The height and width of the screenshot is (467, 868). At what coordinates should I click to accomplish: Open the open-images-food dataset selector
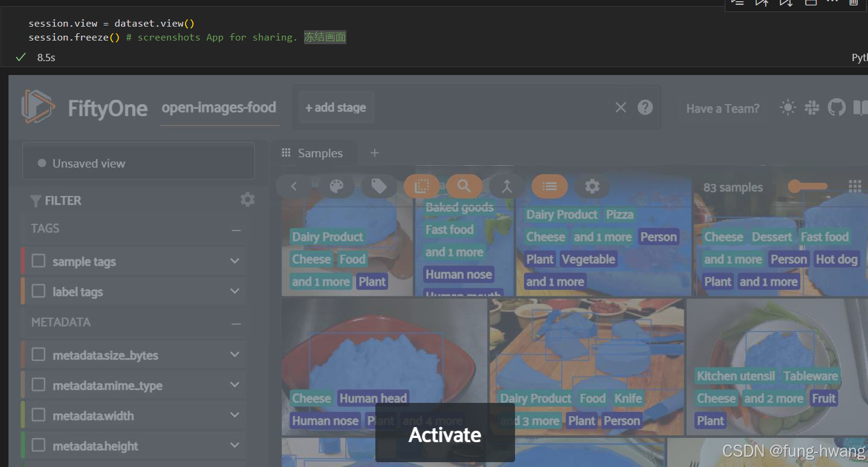point(219,108)
